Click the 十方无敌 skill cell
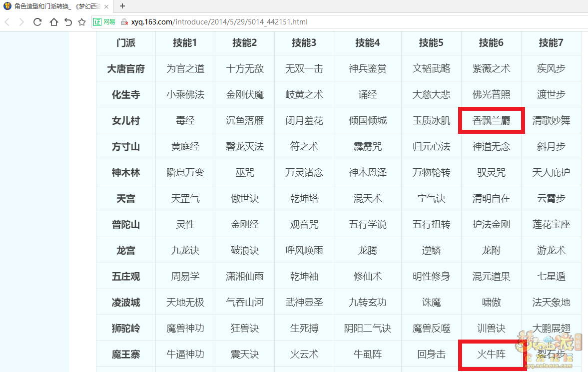The image size is (588, 372). point(245,68)
